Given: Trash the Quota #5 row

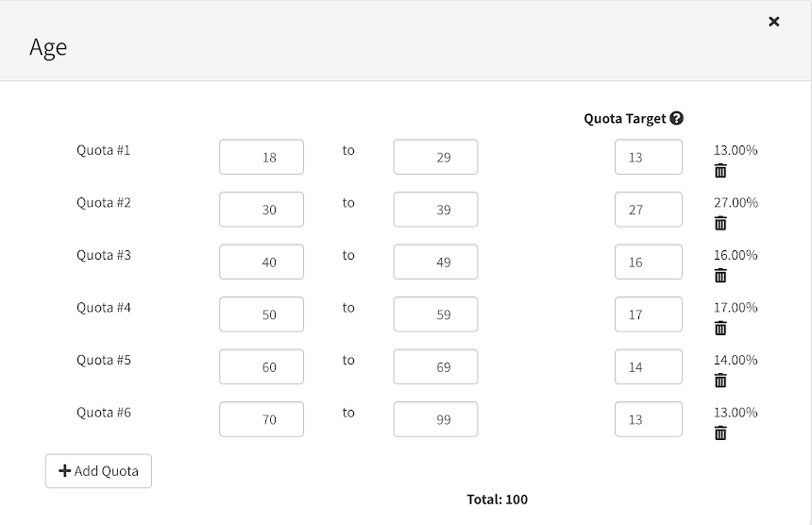Looking at the screenshot, I should 720,381.
